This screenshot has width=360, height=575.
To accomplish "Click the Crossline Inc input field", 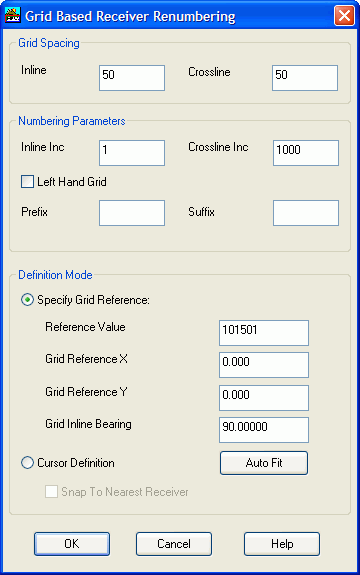I will (x=306, y=153).
